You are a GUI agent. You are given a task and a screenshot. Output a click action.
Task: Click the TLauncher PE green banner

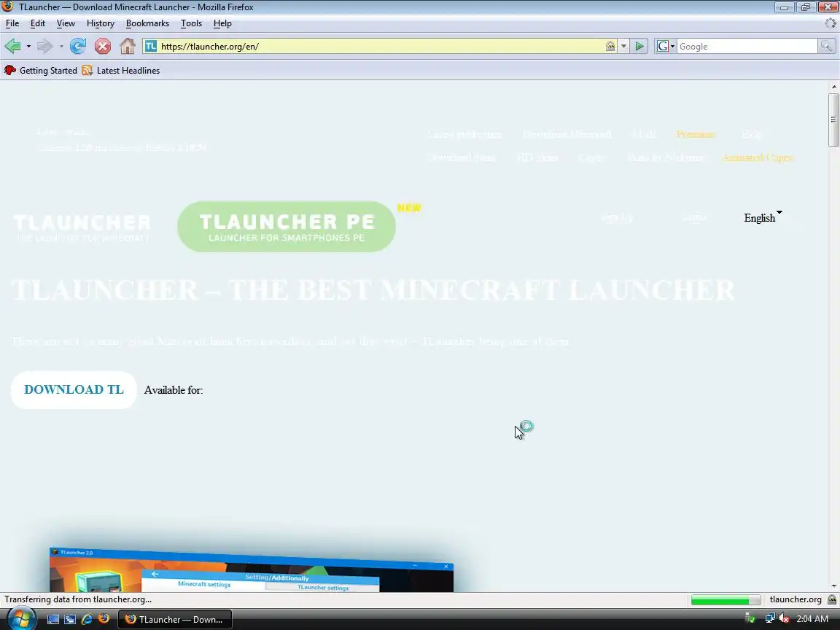point(287,227)
